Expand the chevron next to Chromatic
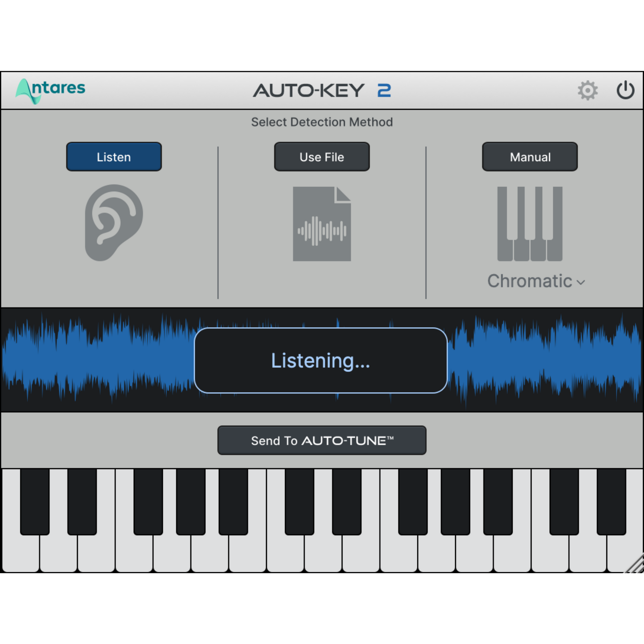The height and width of the screenshot is (644, 644). 581,283
